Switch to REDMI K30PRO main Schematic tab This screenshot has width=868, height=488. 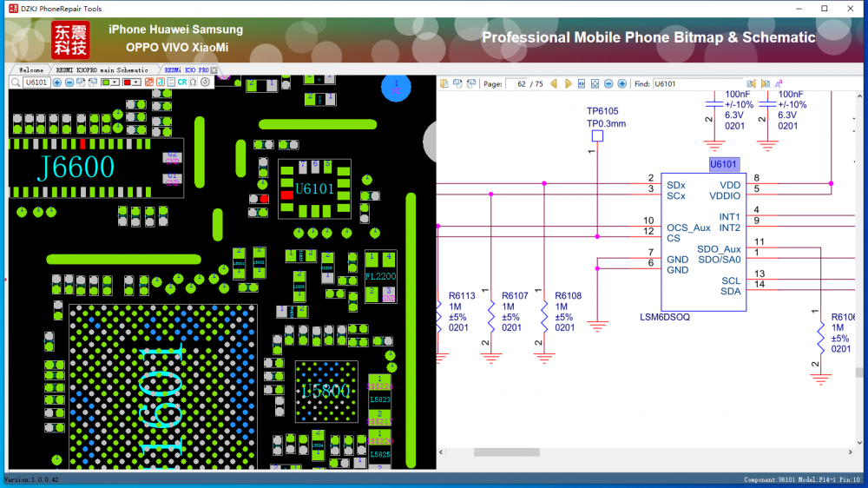click(x=102, y=70)
